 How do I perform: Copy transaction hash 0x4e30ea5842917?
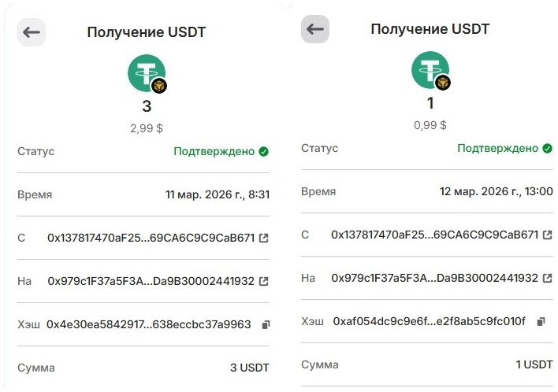click(266, 324)
